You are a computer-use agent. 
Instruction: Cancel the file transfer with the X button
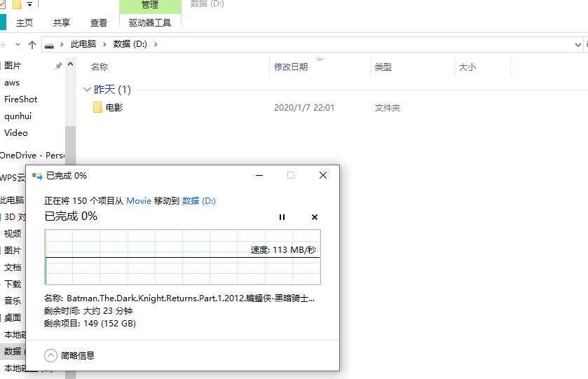pyautogui.click(x=315, y=217)
